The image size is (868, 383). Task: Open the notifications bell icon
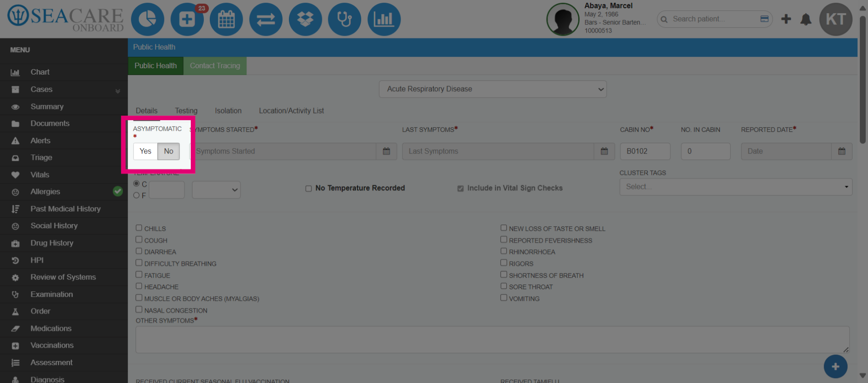pos(806,19)
